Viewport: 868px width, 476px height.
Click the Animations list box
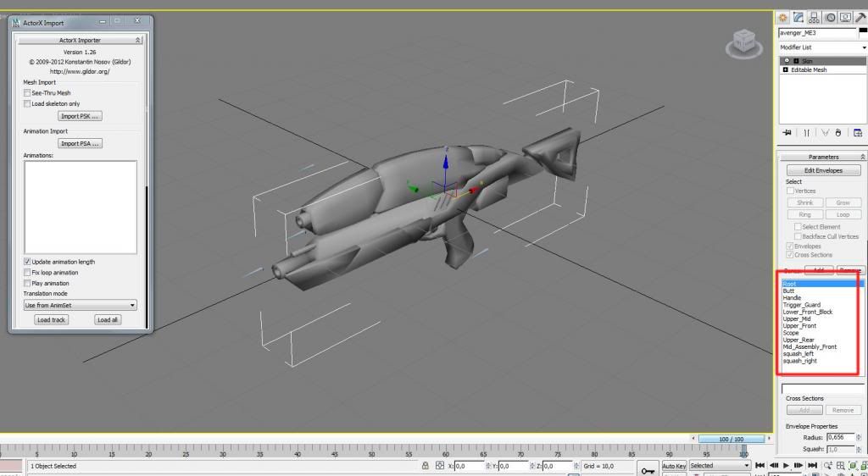coord(81,208)
